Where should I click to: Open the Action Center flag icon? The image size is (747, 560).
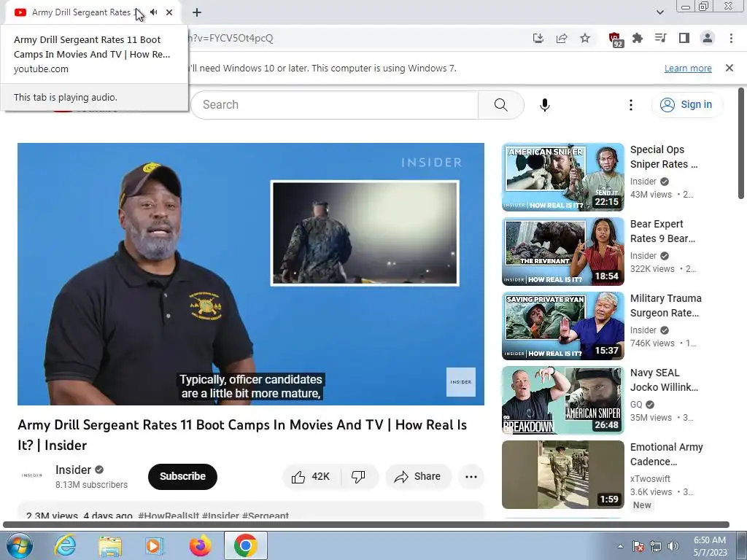[638, 546]
